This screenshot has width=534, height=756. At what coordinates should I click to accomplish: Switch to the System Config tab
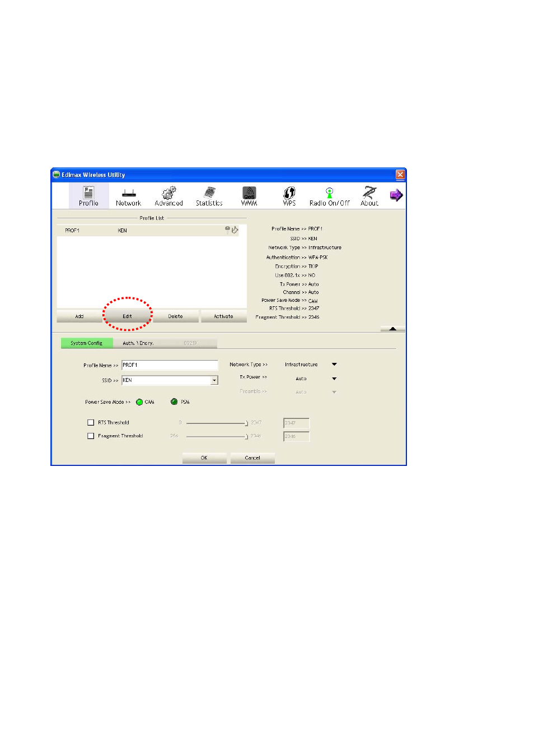coord(87,343)
